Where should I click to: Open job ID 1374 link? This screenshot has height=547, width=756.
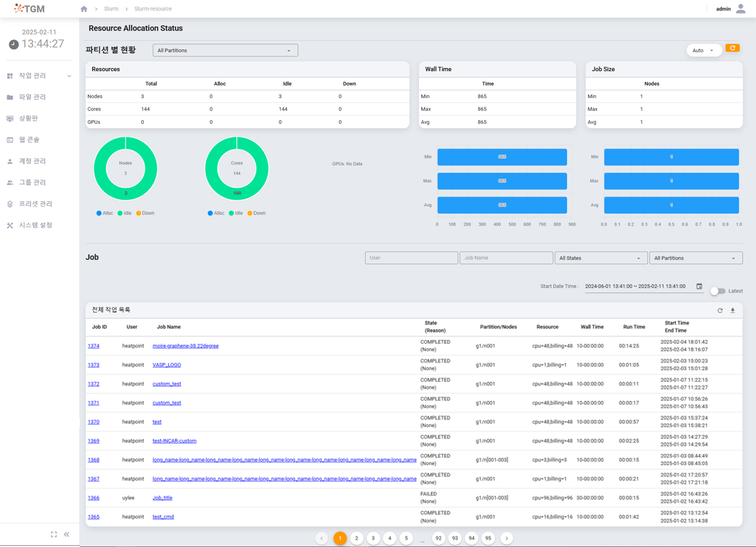pyautogui.click(x=93, y=346)
